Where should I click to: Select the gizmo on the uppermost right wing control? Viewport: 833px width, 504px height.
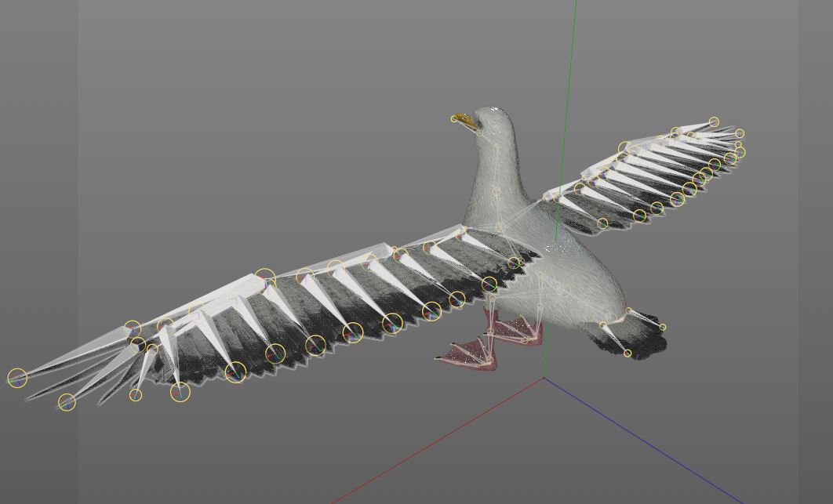point(714,122)
